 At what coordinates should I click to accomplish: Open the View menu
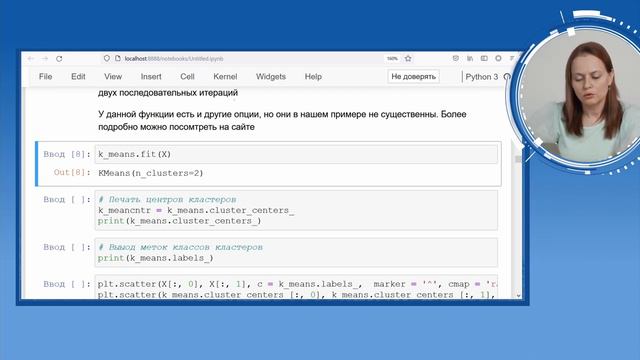(x=113, y=77)
